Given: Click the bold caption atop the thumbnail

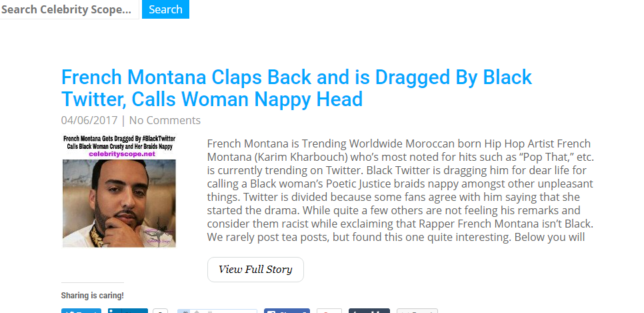Looking at the screenshot, I should click(119, 142).
